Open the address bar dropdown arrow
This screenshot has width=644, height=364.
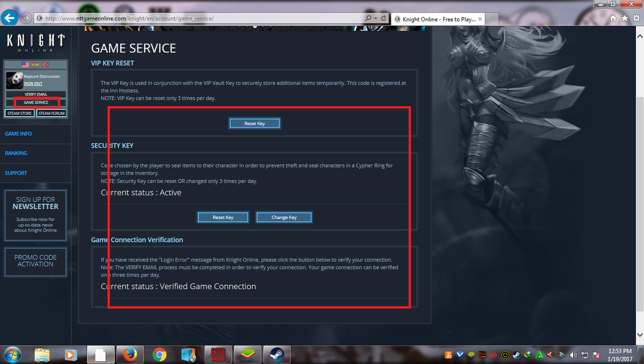[x=375, y=18]
